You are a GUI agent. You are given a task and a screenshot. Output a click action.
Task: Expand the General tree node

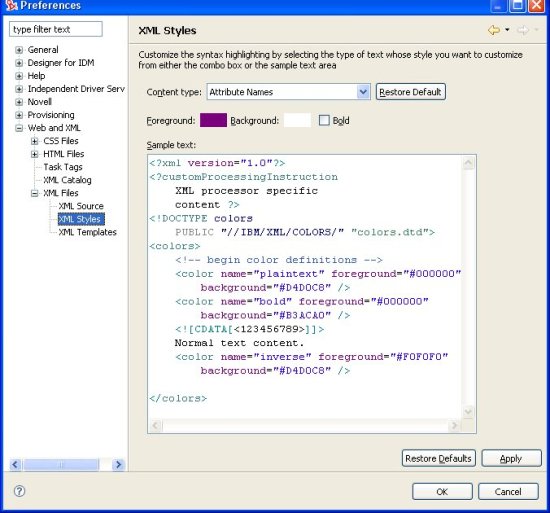tap(19, 50)
